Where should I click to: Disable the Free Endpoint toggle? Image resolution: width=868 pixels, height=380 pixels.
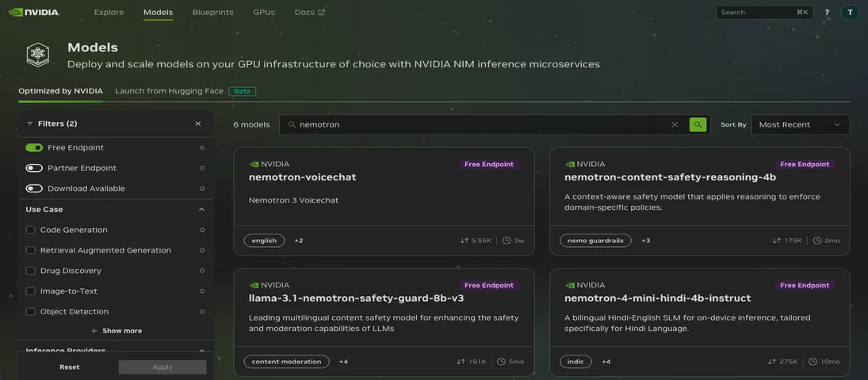click(34, 148)
